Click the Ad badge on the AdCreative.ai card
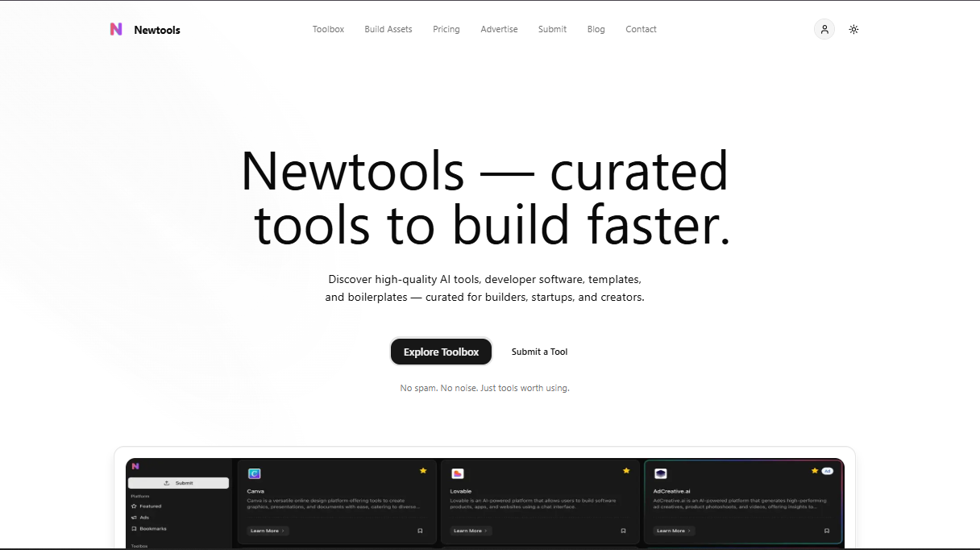This screenshot has width=980, height=550. point(826,470)
